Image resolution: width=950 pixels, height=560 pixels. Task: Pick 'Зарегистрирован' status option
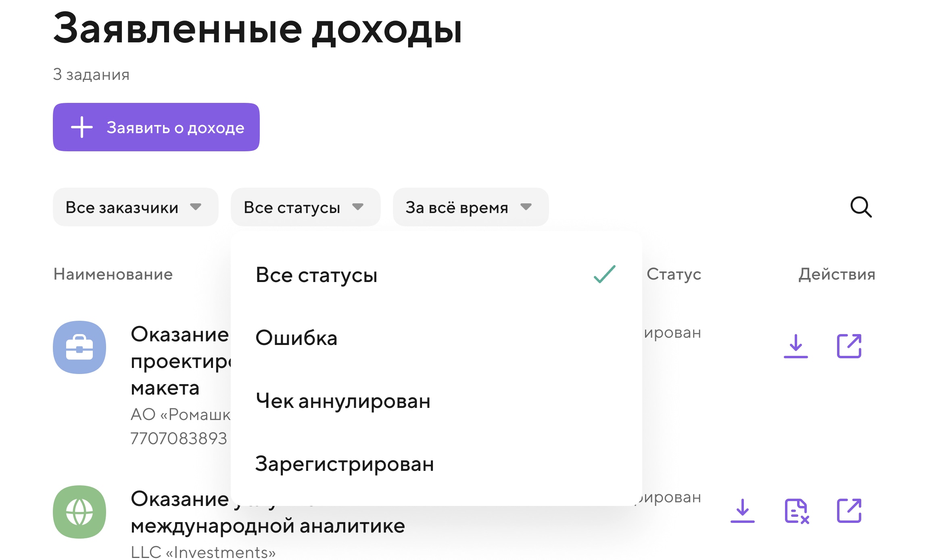pyautogui.click(x=345, y=464)
